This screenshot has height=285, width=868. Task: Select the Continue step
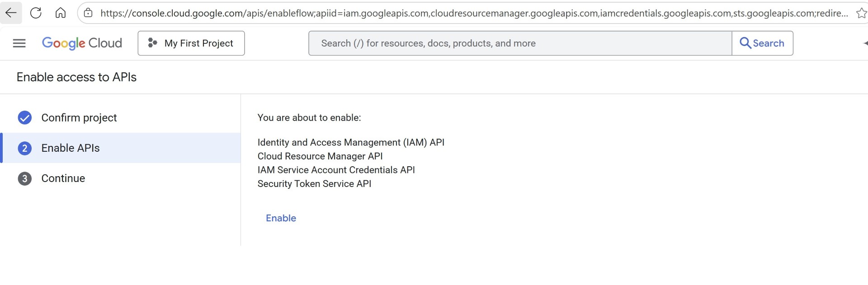(x=120, y=178)
